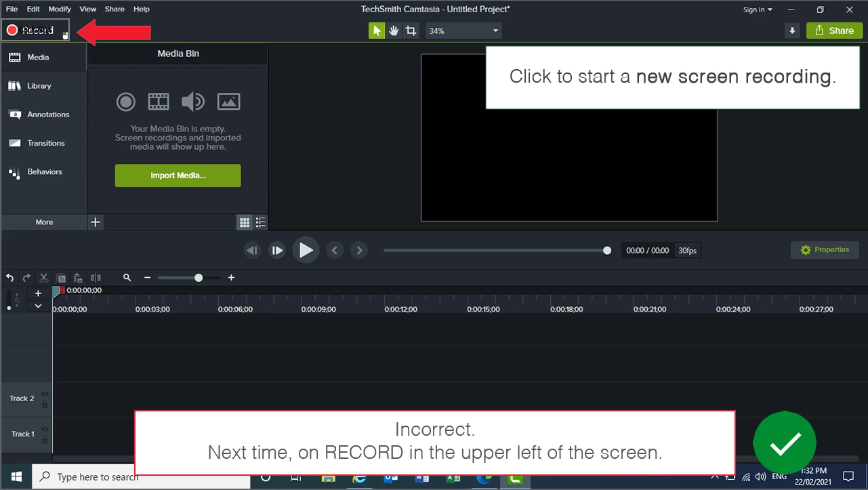Toggle Track 2 lock icon
Screen dimensions: 868x490
45,404
